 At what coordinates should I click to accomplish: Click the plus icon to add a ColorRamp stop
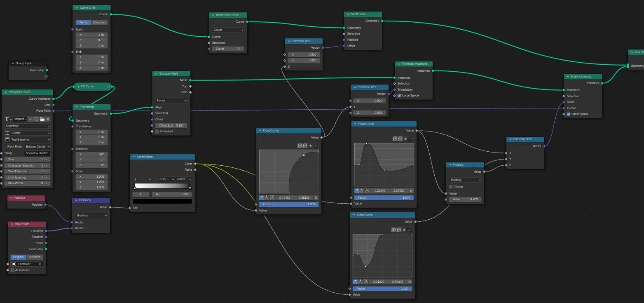coord(135,179)
